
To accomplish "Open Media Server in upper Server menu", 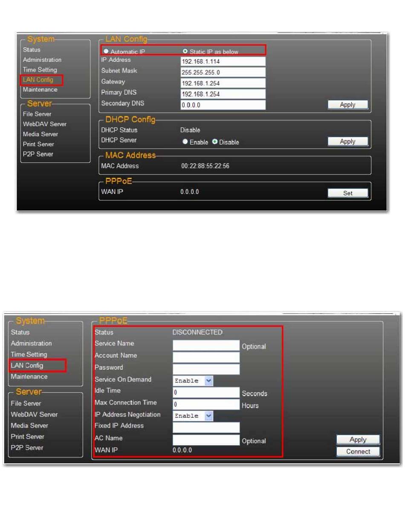I will click(x=40, y=134).
